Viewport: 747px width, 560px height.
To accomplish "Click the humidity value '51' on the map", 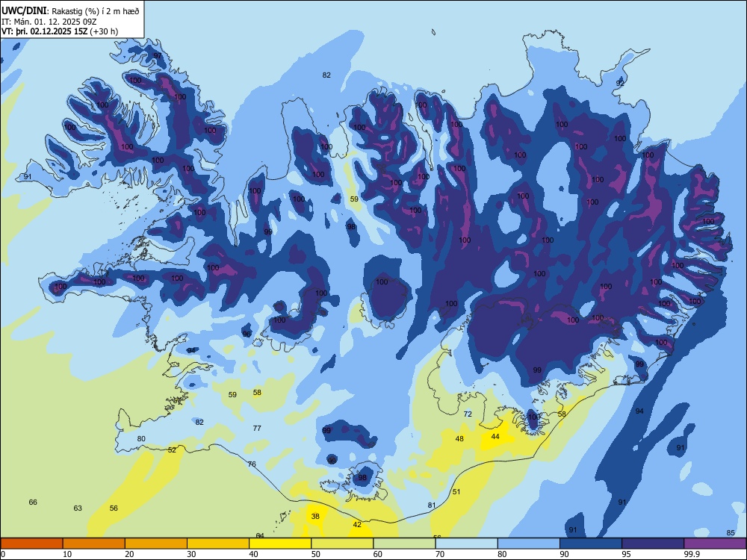I will (456, 491).
